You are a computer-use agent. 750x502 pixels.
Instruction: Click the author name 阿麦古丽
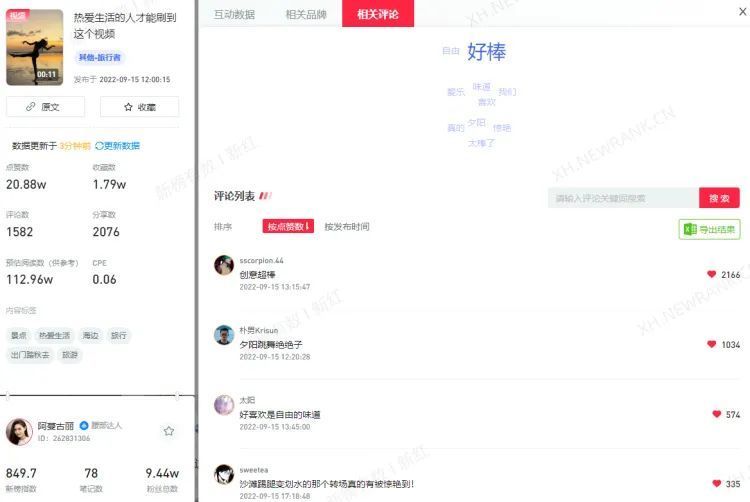tap(56, 426)
